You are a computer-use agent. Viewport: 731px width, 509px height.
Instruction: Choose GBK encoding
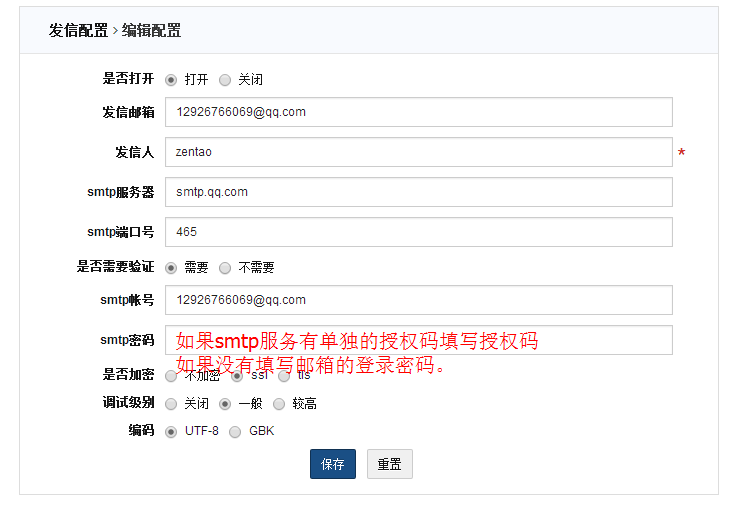point(235,432)
